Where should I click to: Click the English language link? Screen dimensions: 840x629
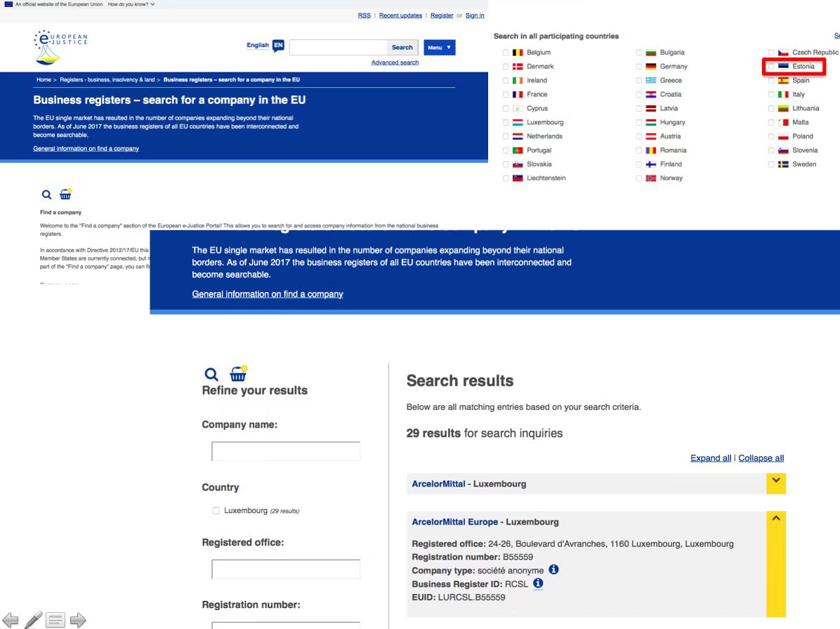pos(257,46)
